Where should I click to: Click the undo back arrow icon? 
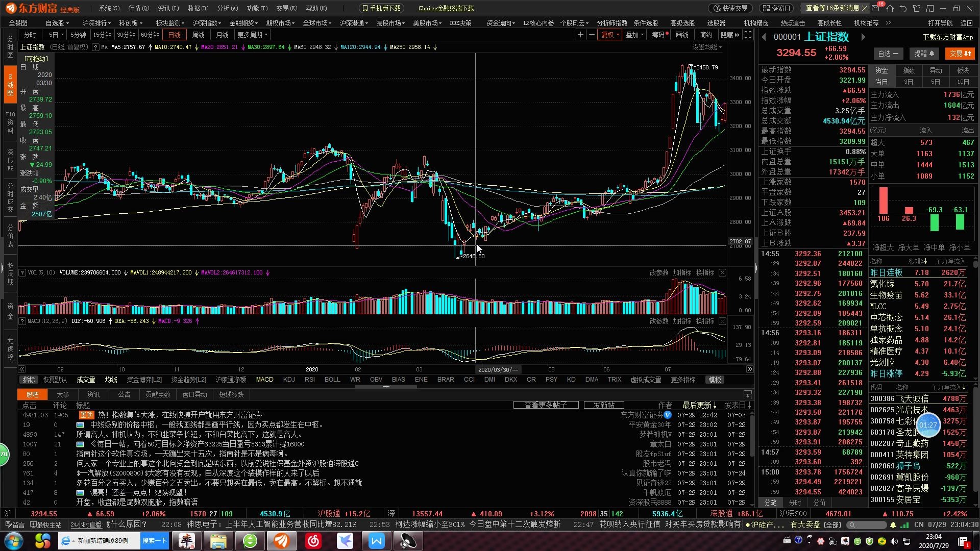903,9
